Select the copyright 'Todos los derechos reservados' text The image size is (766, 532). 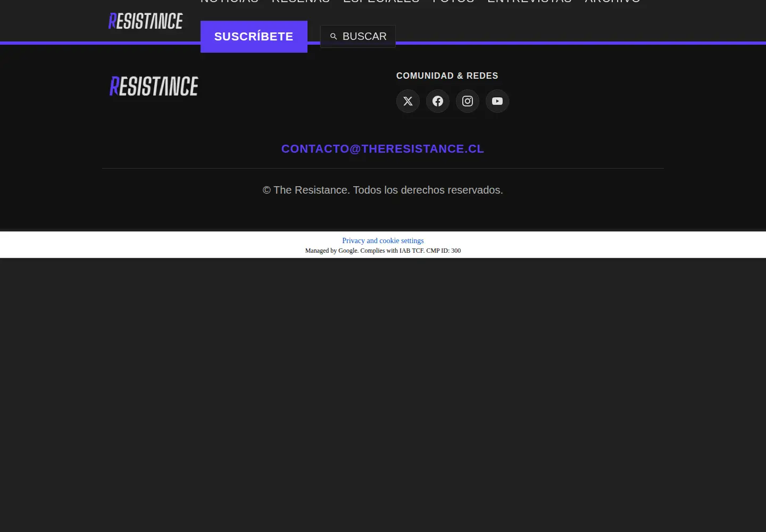click(x=428, y=190)
